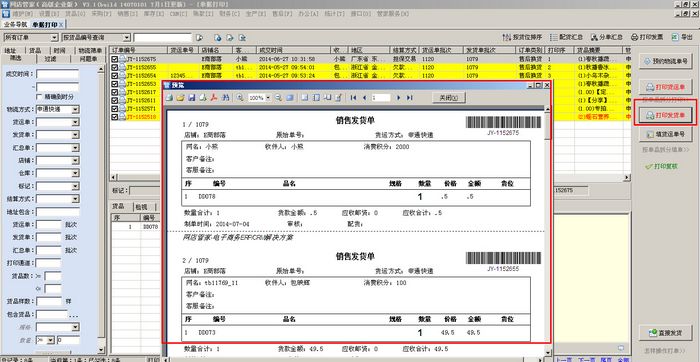Toggle checkbox for order JY-1152571
This screenshot has width=700, height=362.
(x=115, y=108)
